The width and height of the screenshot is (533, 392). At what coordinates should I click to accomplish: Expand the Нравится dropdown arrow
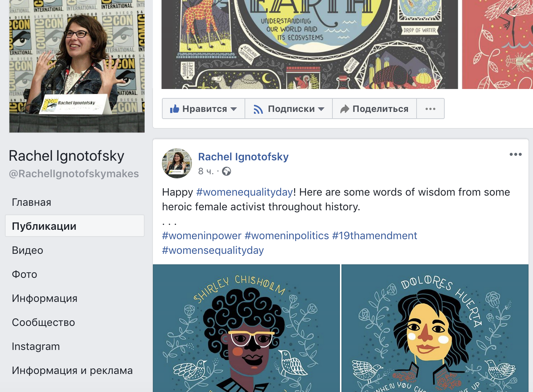tap(234, 109)
